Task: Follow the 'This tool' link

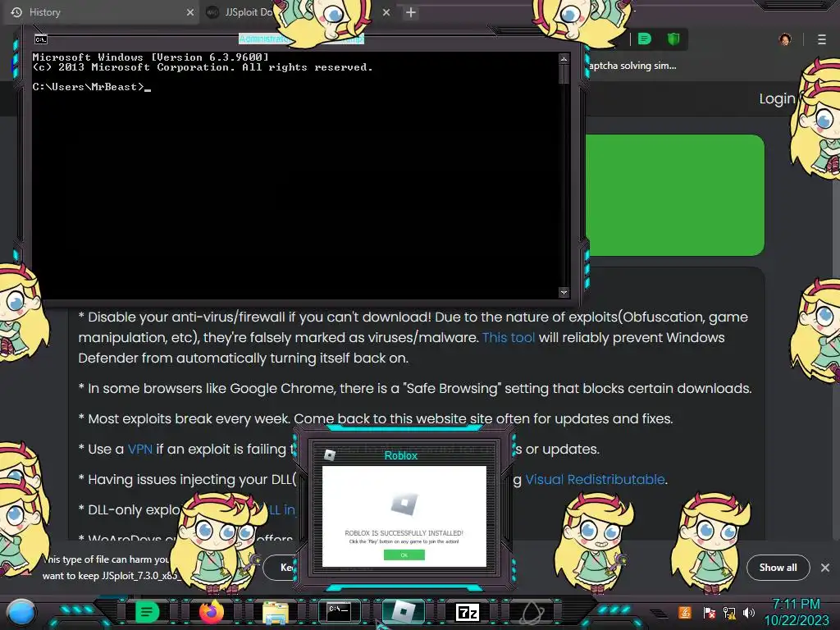Action: point(509,337)
